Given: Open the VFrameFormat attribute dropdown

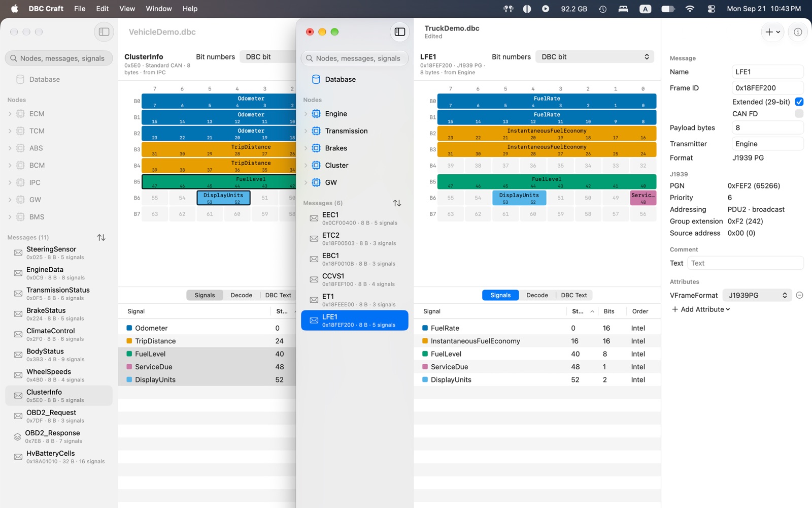Looking at the screenshot, I should (757, 295).
